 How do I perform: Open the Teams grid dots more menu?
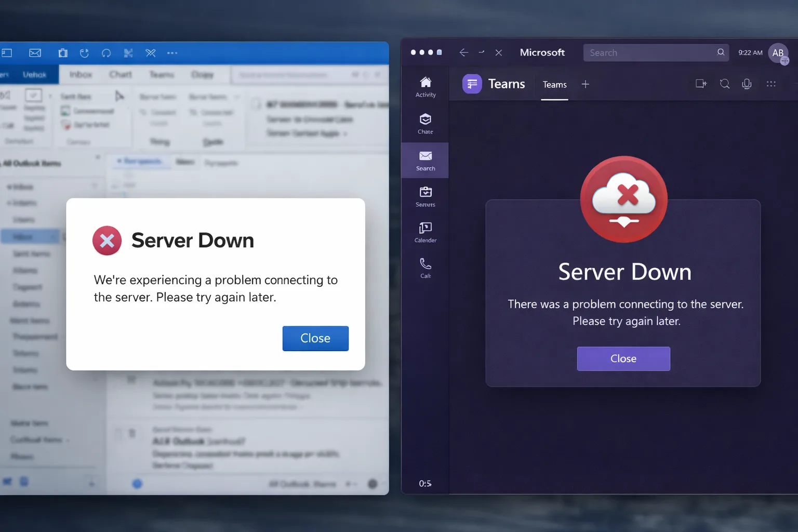click(x=771, y=84)
